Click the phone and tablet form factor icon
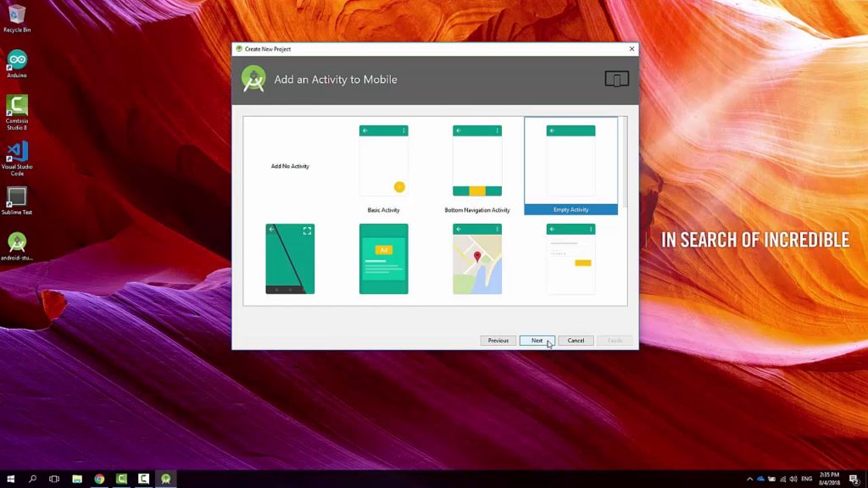The image size is (868, 488). [x=617, y=79]
